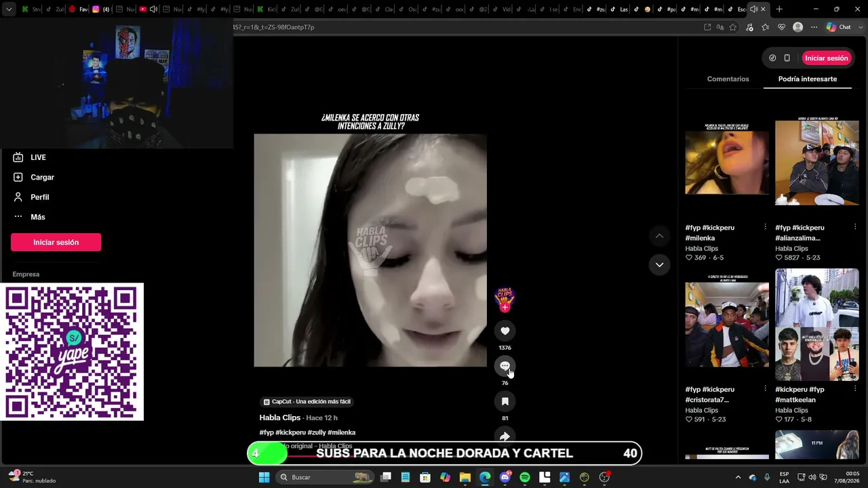Save the video with the bookmark icon
The height and width of the screenshot is (488, 868).
(505, 401)
